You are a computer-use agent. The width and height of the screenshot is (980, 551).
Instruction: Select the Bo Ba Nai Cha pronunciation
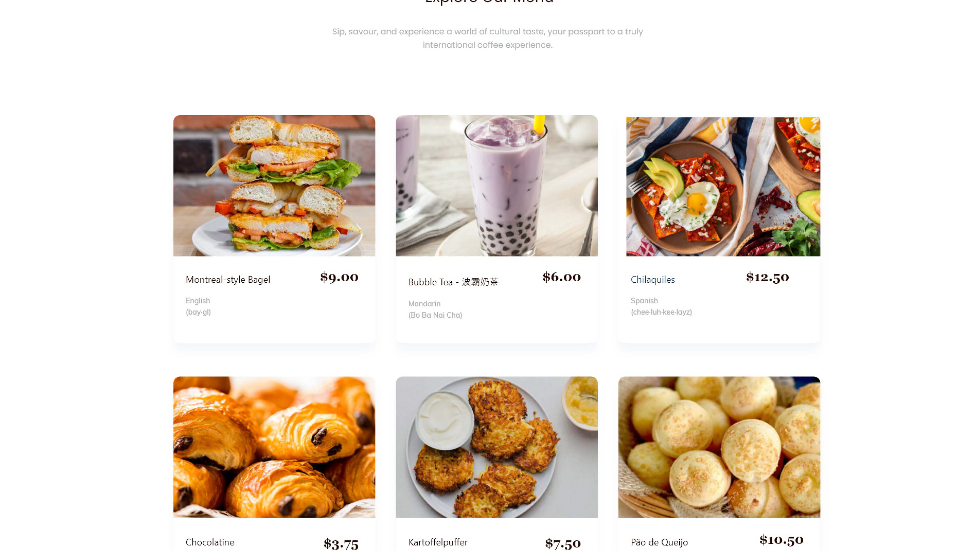pyautogui.click(x=435, y=315)
